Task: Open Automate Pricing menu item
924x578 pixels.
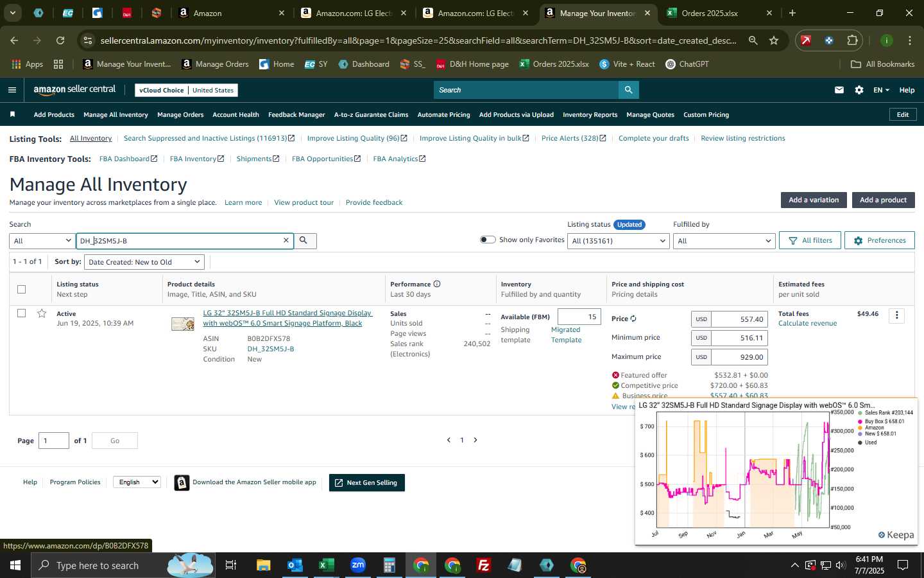Action: click(443, 114)
